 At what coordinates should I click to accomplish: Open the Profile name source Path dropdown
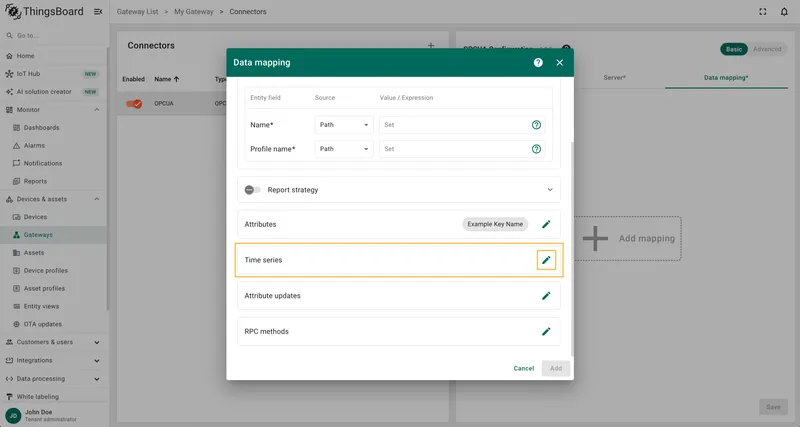[x=344, y=149]
